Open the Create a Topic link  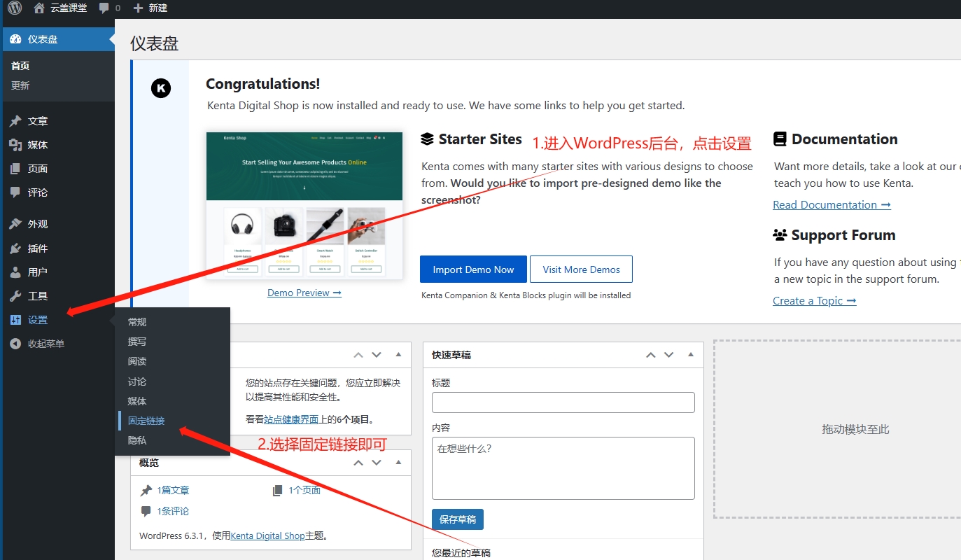click(815, 300)
